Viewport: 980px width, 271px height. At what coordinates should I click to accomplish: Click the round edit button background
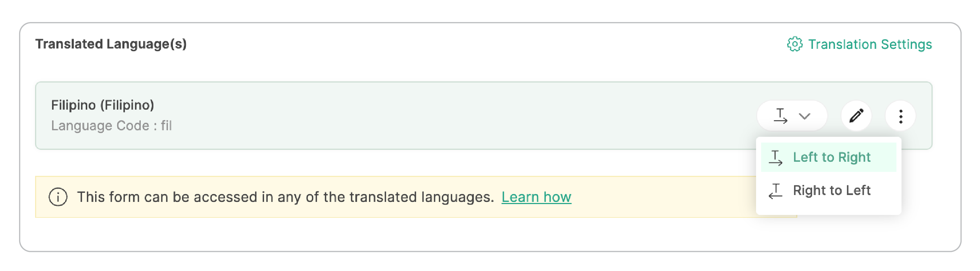(856, 116)
